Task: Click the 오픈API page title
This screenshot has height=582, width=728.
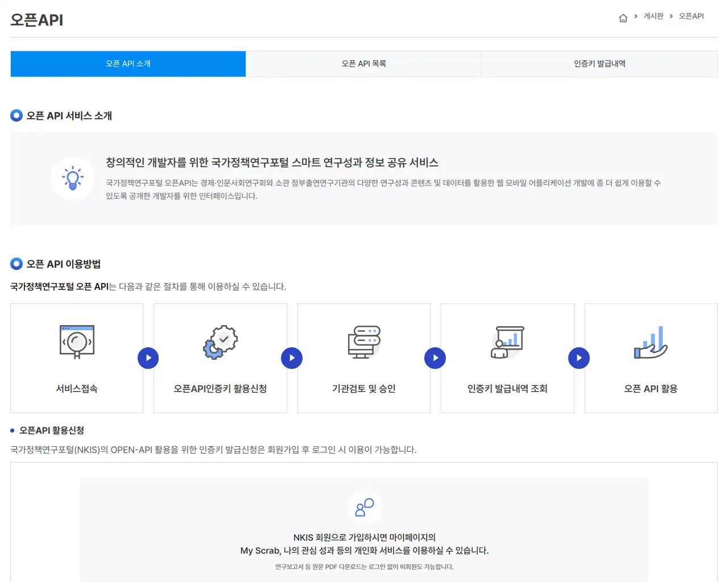Action: pos(36,20)
